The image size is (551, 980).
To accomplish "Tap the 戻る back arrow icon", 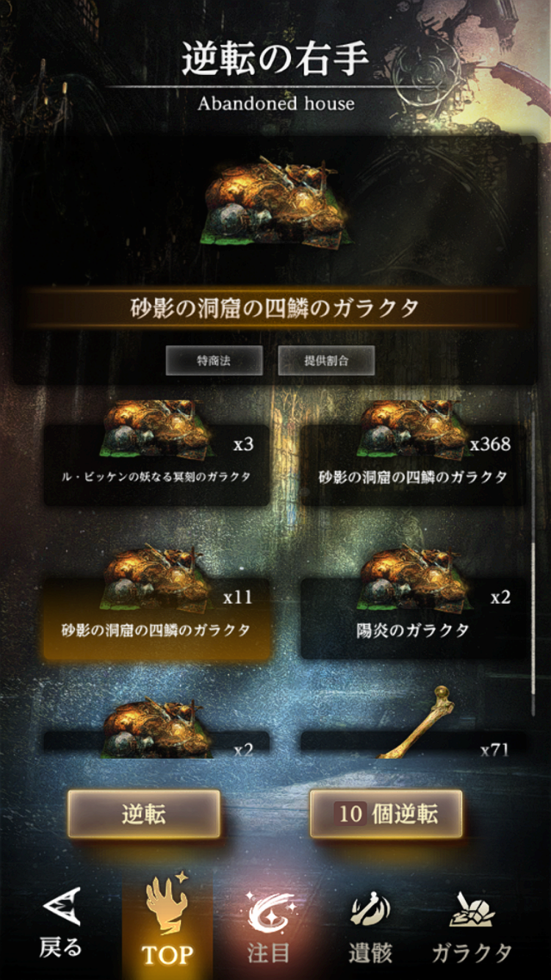I will [61, 907].
